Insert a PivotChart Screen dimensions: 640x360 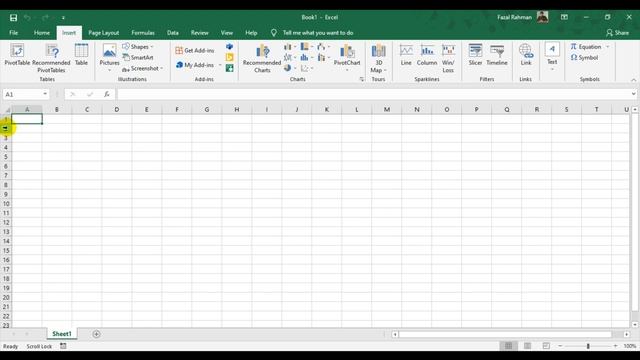pyautogui.click(x=347, y=58)
